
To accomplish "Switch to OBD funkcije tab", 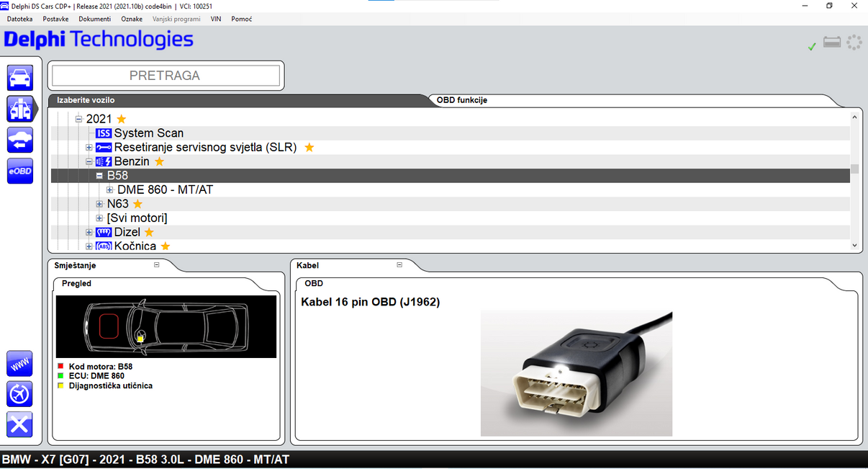I will [x=461, y=100].
